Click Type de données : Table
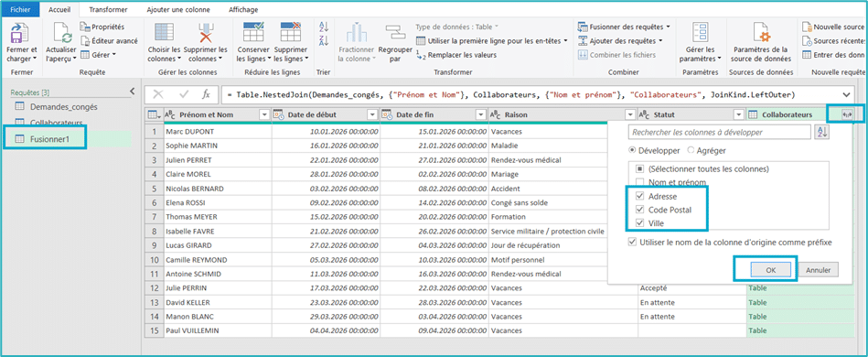Viewport: 868px width, 357px height. click(456, 26)
